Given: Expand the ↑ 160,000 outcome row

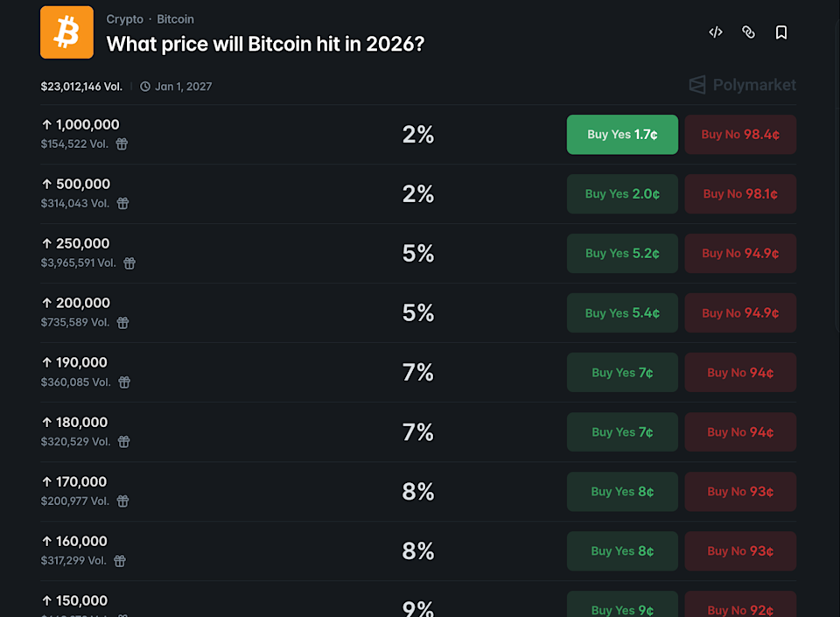Looking at the screenshot, I should (x=262, y=550).
